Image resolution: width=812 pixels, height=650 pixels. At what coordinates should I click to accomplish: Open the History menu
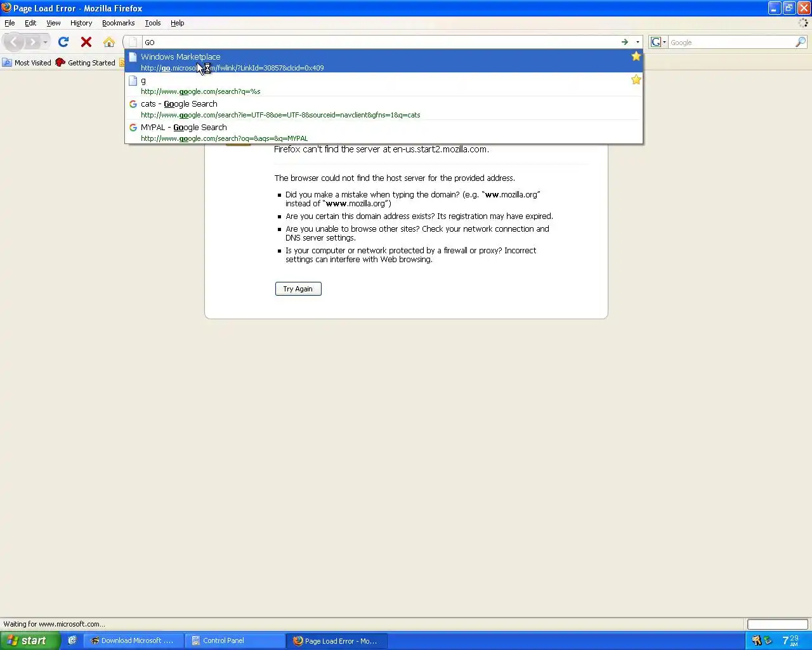click(81, 23)
